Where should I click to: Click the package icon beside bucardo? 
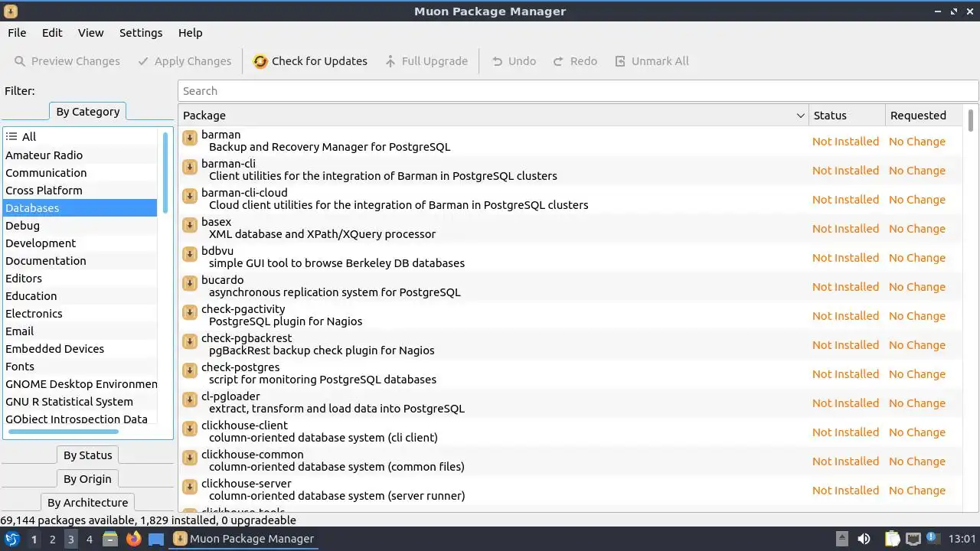coord(190,284)
